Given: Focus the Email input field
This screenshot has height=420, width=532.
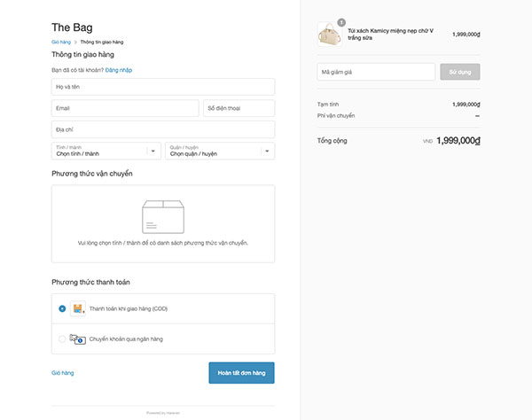Looking at the screenshot, I should pyautogui.click(x=125, y=108).
